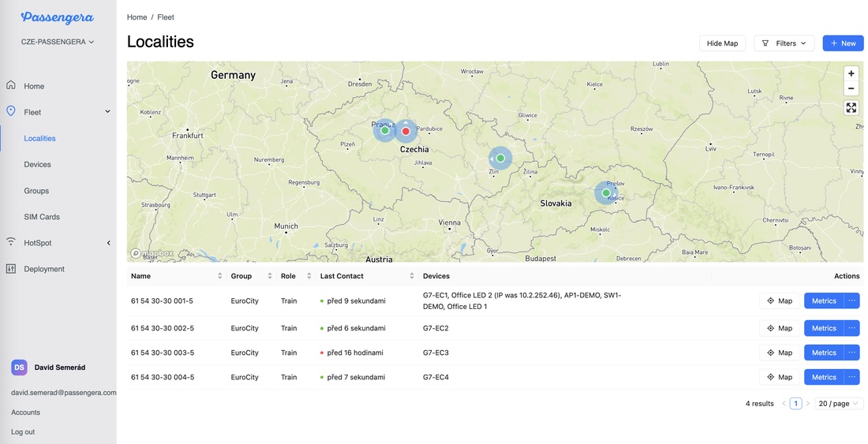
Task: Sort table by Last Contact column
Action: 411,276
